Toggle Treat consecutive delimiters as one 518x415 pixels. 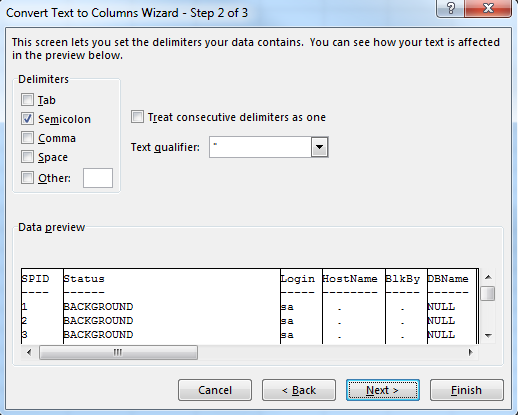click(137, 117)
